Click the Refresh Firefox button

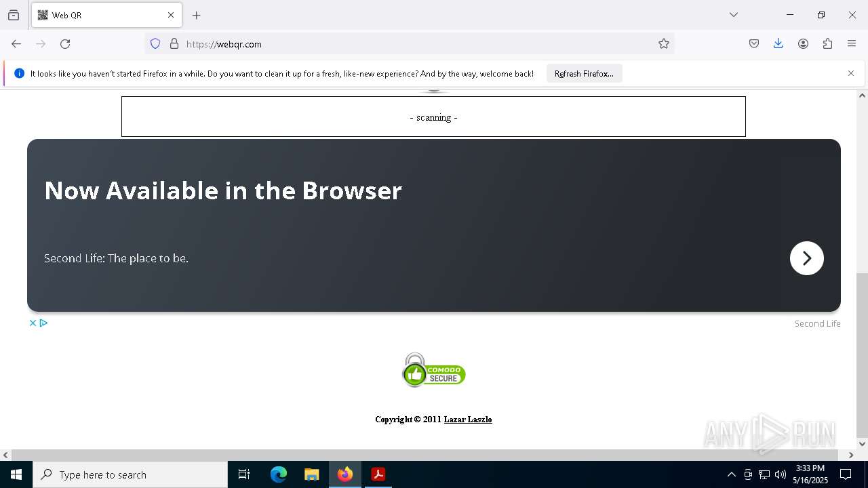584,74
